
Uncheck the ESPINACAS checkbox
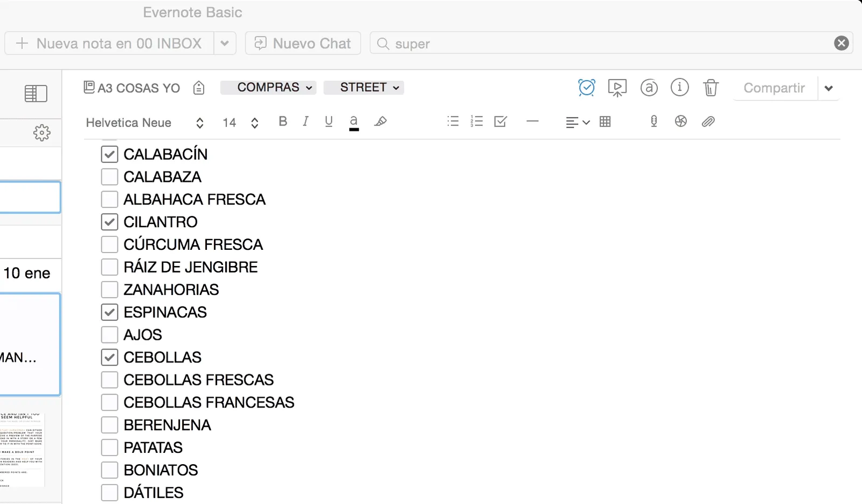click(x=109, y=312)
